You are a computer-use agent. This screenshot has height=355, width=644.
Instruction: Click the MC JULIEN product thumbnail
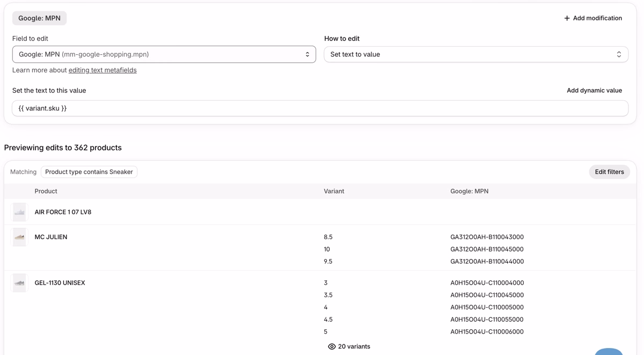[19, 237]
